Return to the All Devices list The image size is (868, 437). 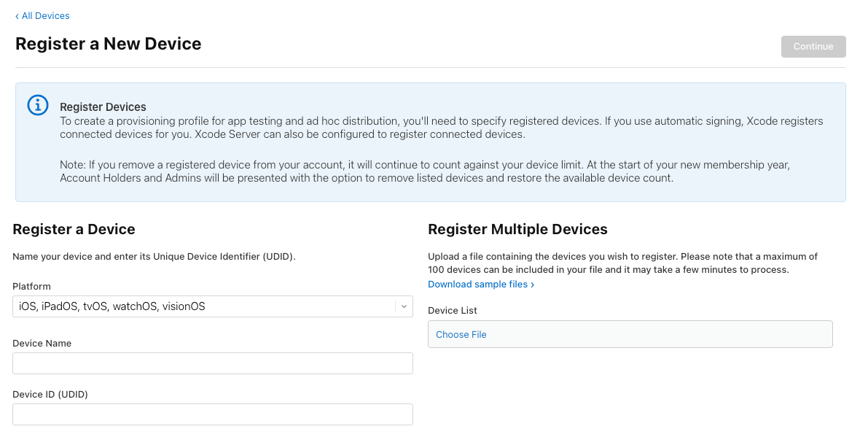(x=42, y=15)
